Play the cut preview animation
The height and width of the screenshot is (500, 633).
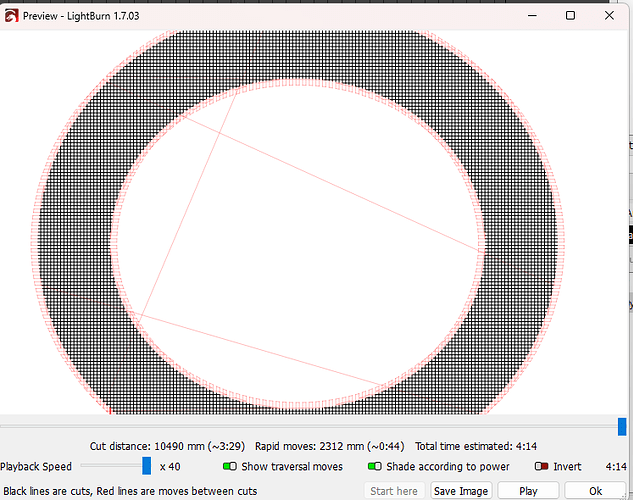[528, 491]
